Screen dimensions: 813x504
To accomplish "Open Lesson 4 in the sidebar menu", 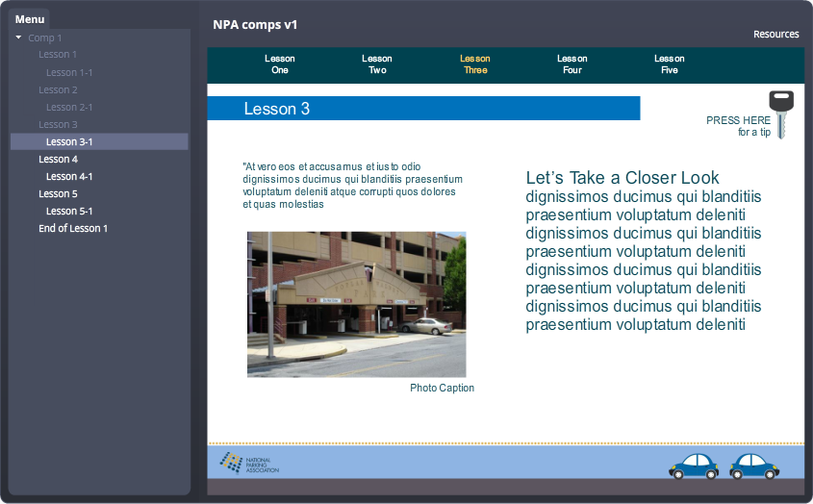I will pos(59,159).
